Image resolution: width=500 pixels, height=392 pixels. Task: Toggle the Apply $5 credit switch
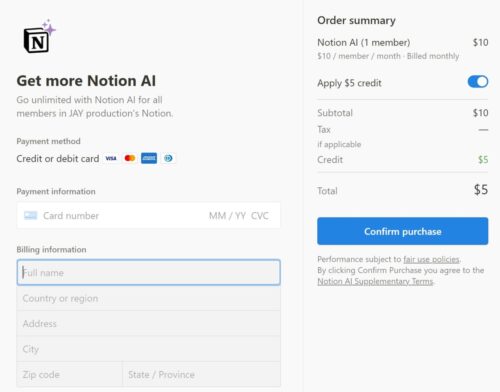point(478,82)
